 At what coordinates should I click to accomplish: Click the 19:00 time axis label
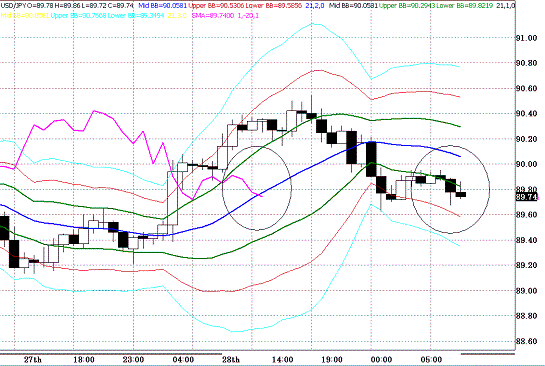point(332,359)
